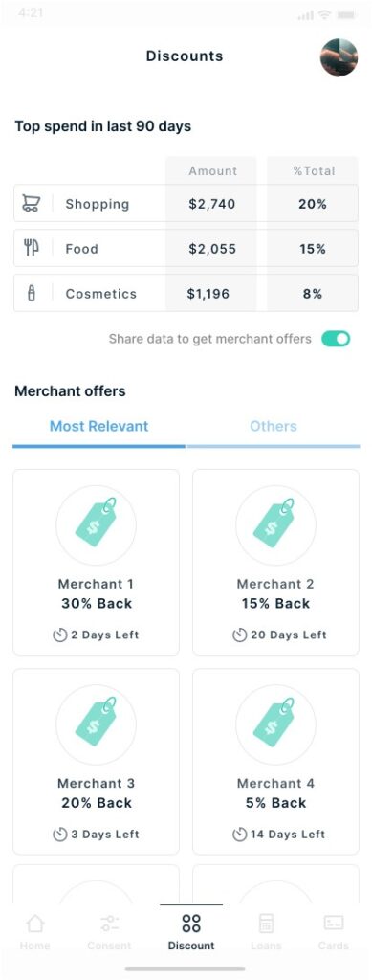Click Merchant 1 price tag icon
Screen dimensions: 372x980
pos(97,525)
